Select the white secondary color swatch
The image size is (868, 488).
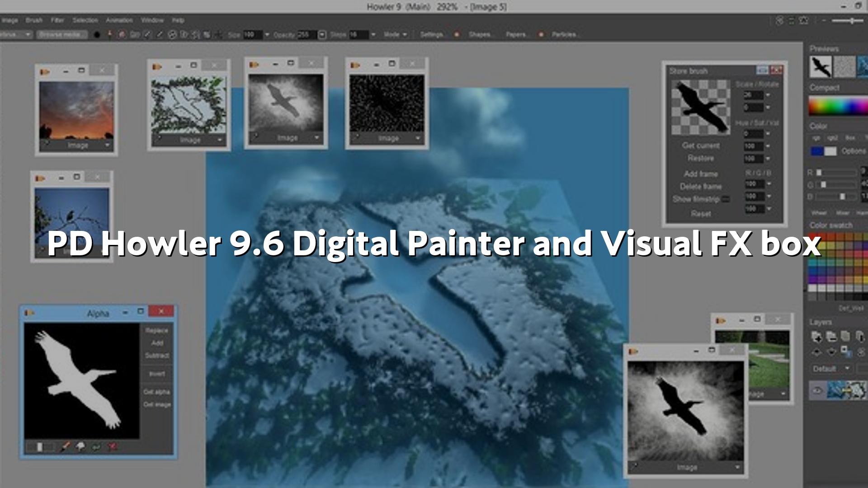point(830,151)
